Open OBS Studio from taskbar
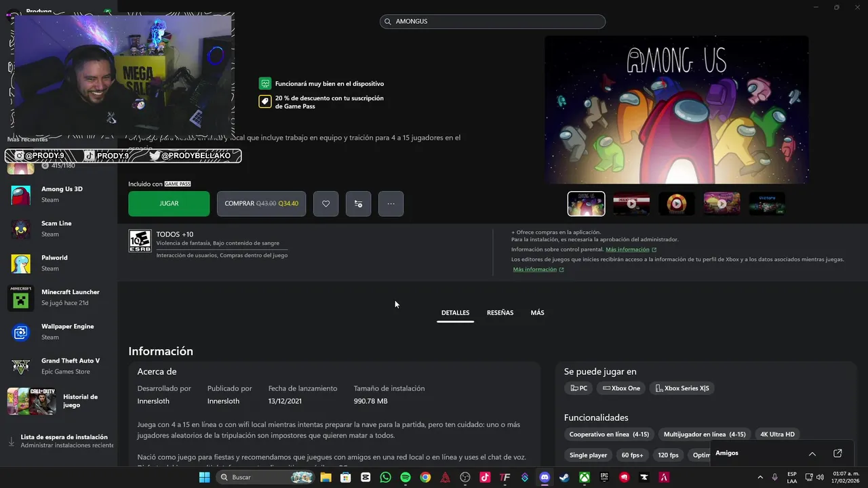Viewport: 868px width, 488px height. coord(465,477)
